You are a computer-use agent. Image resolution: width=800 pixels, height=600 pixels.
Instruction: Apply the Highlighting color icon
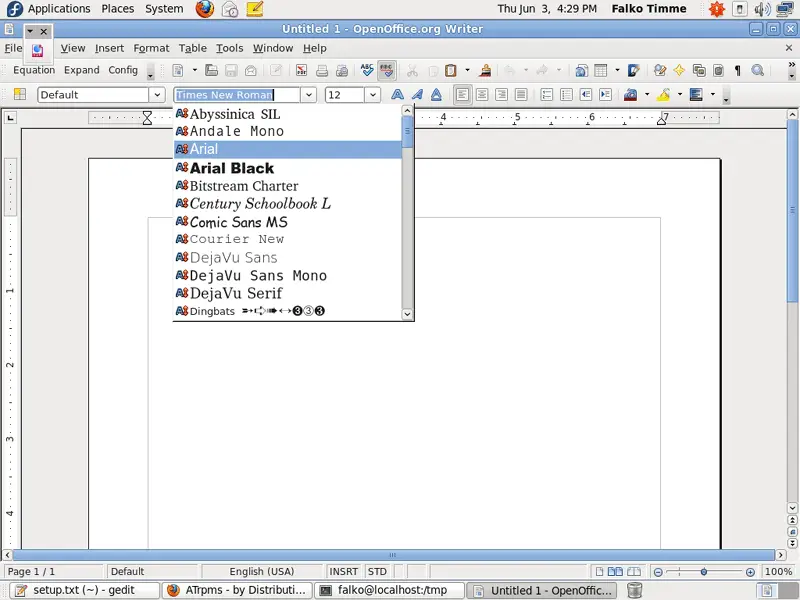tap(663, 95)
